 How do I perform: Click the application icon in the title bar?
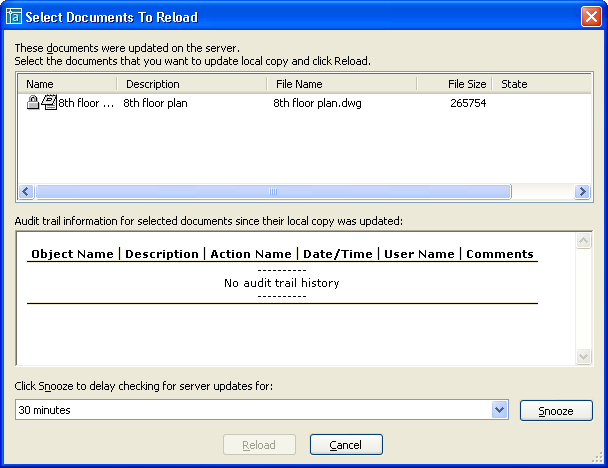(x=14, y=17)
